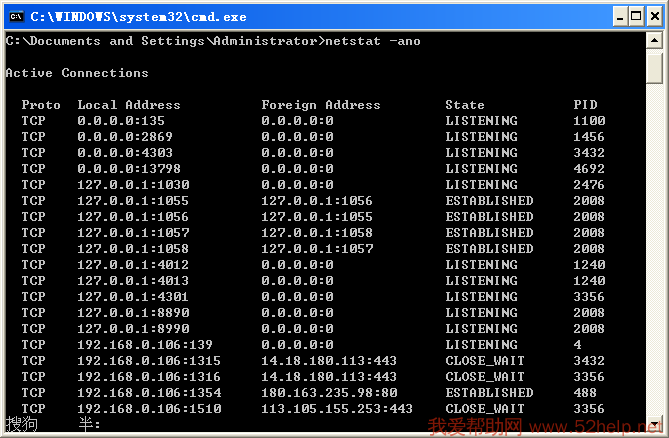Click the scrollbar up arrow
The image size is (669, 438).
pos(654,41)
